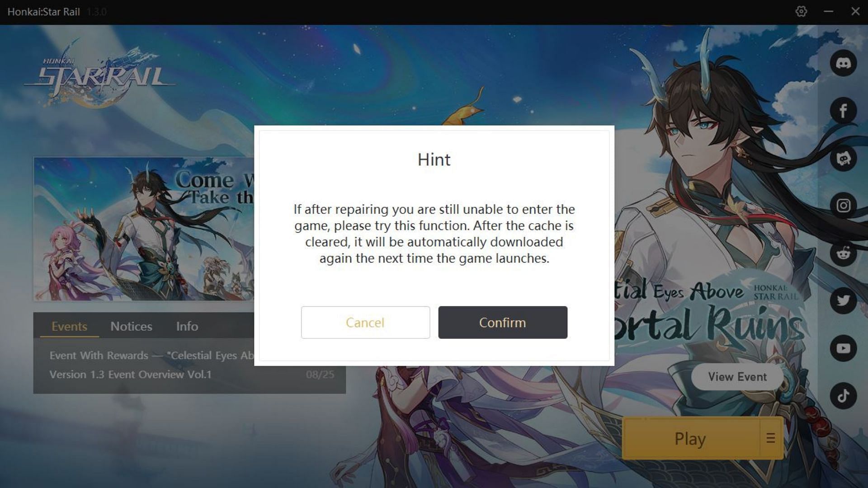Viewport: 868px width, 488px height.
Task: Click Cancel to dismiss hint dialog
Action: click(365, 322)
